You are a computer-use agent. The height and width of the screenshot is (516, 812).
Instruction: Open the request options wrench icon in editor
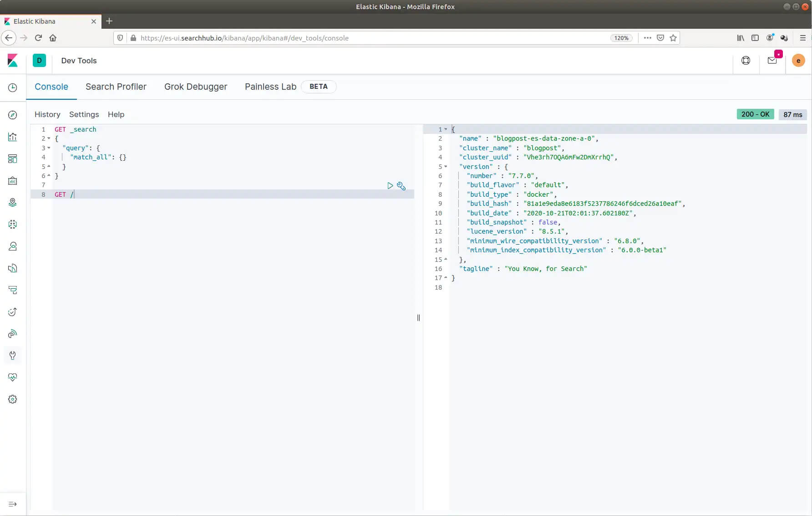point(401,186)
